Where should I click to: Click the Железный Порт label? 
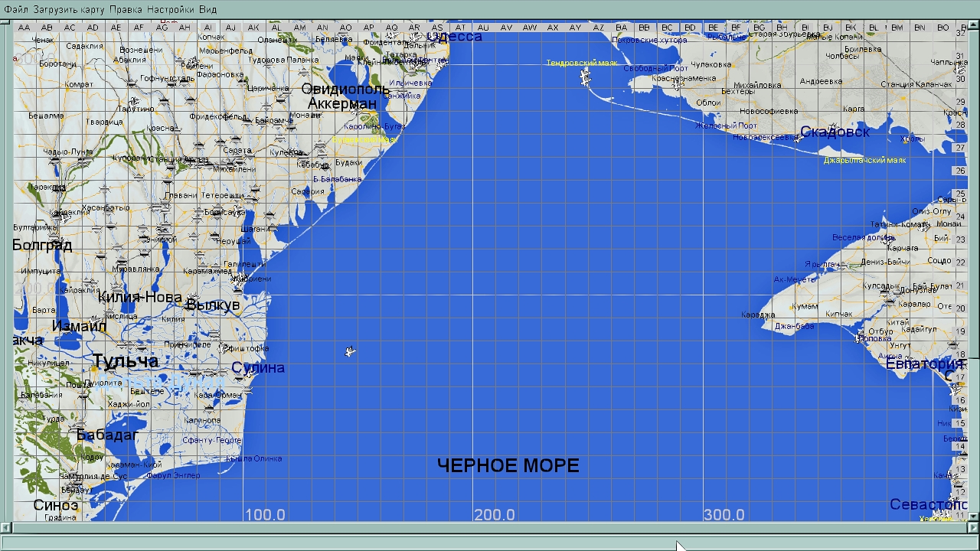click(x=726, y=126)
